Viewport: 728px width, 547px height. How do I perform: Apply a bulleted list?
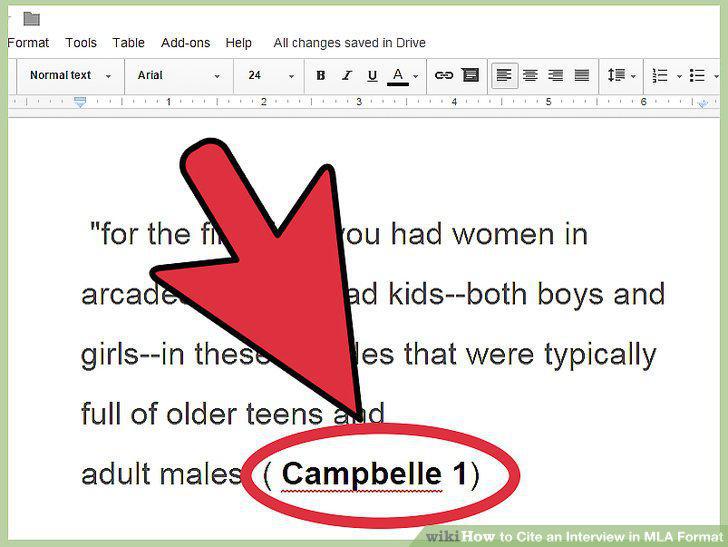click(697, 75)
